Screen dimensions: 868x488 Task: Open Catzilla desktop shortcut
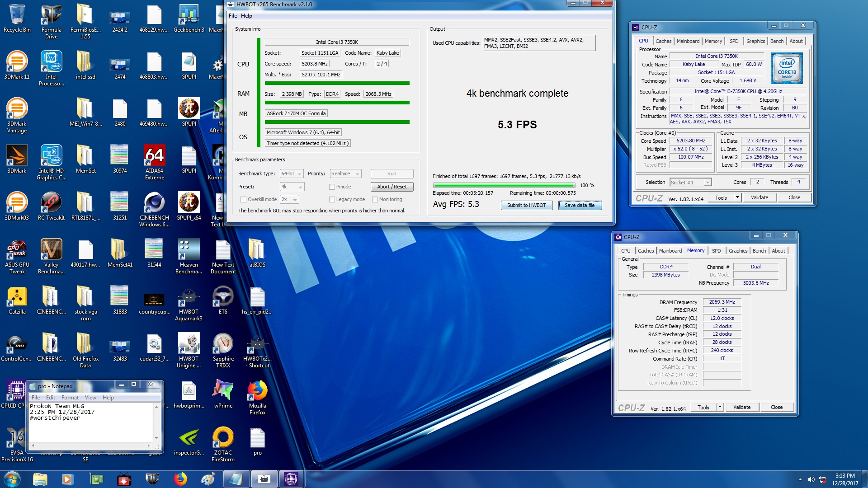[17, 301]
